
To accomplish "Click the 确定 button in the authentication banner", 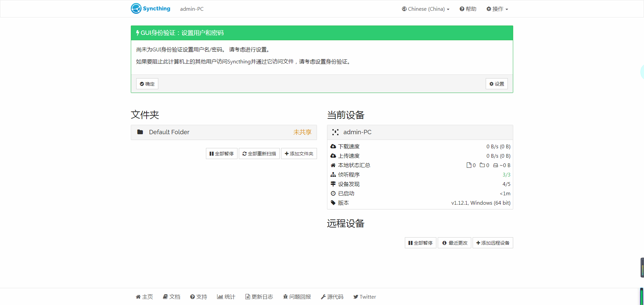I will click(147, 84).
